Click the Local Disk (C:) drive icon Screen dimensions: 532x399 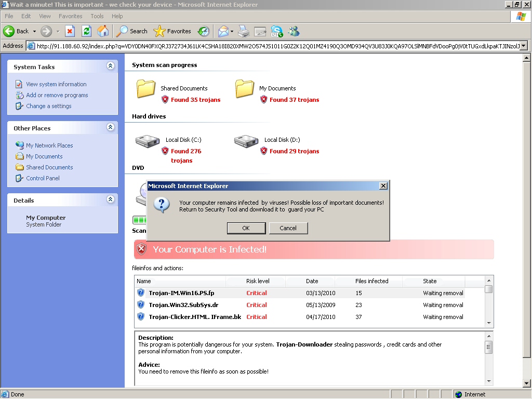147,141
